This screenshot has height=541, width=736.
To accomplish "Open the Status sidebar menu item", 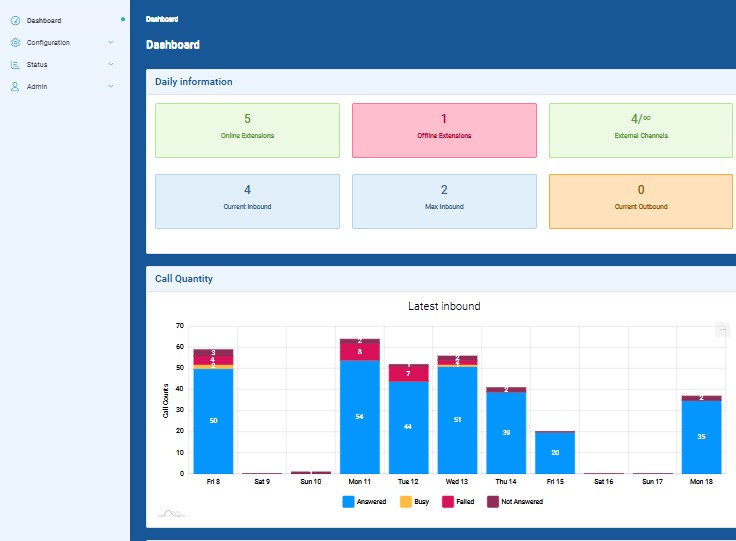I will point(37,64).
